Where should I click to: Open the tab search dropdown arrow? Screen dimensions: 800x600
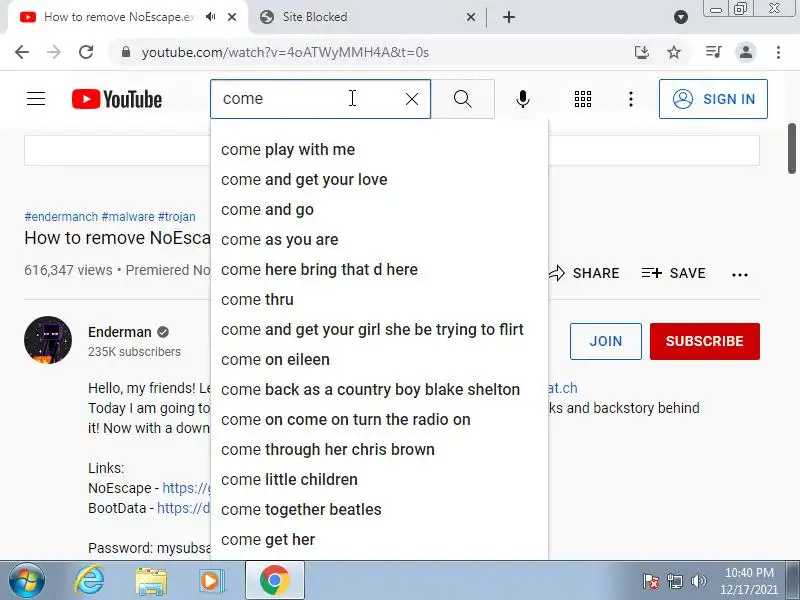coord(681,17)
